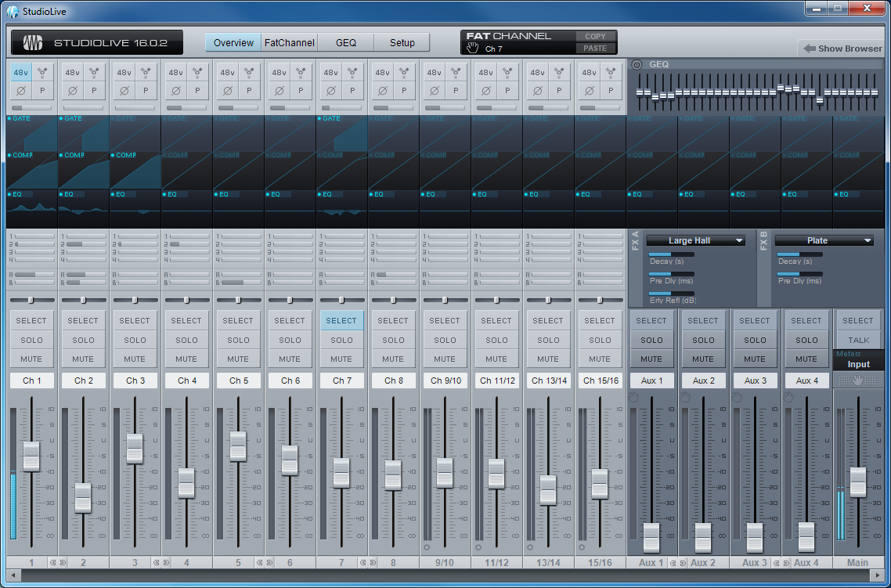Open the GEQ tab
This screenshot has width=891, height=588.
point(346,42)
